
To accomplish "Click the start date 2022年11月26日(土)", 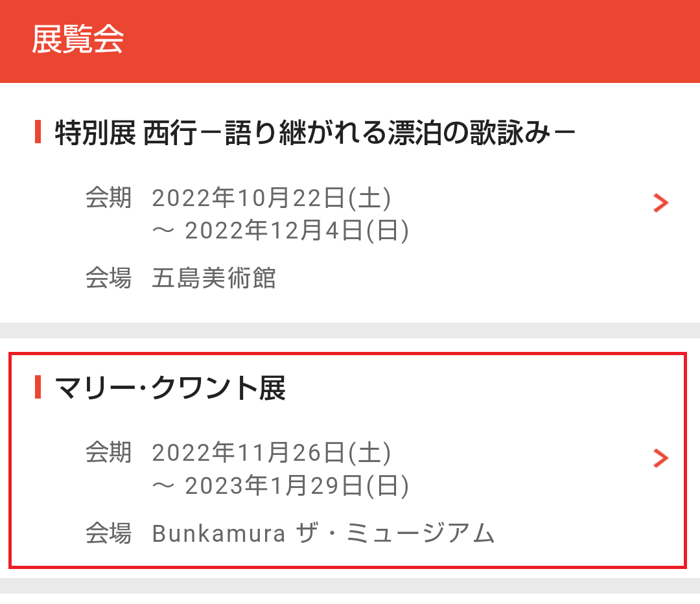I will pos(272,454).
